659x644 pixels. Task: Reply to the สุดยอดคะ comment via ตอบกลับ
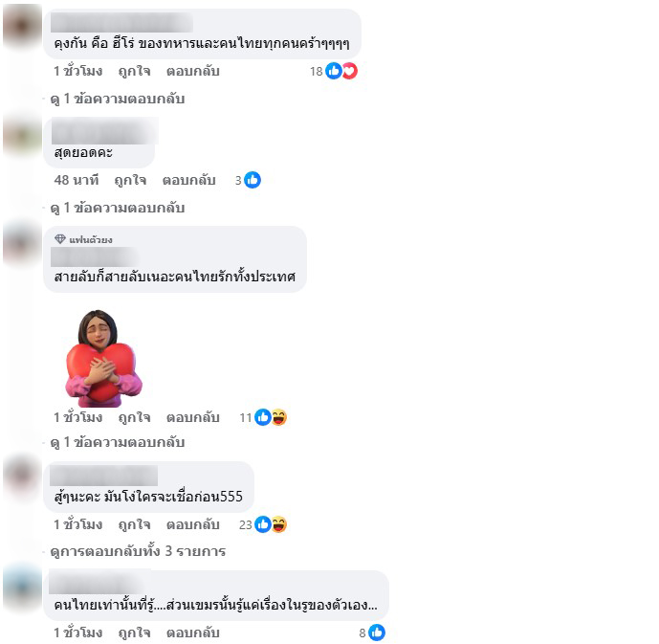click(x=188, y=180)
